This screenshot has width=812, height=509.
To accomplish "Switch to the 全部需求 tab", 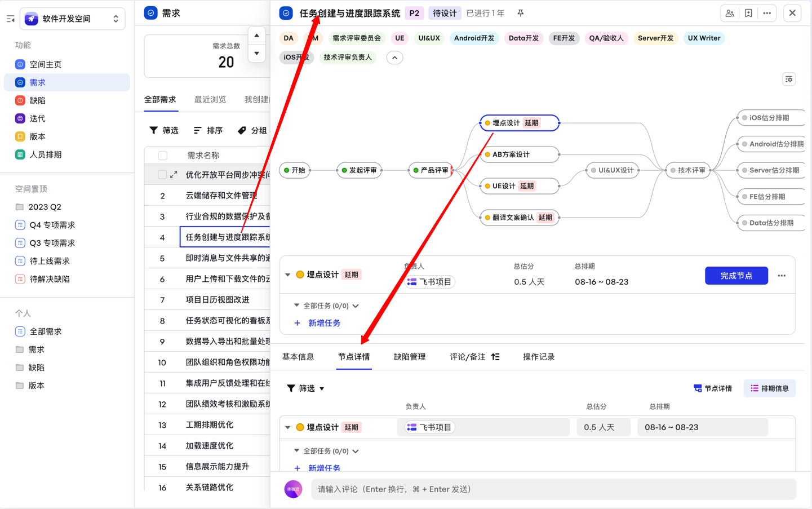I will point(160,99).
